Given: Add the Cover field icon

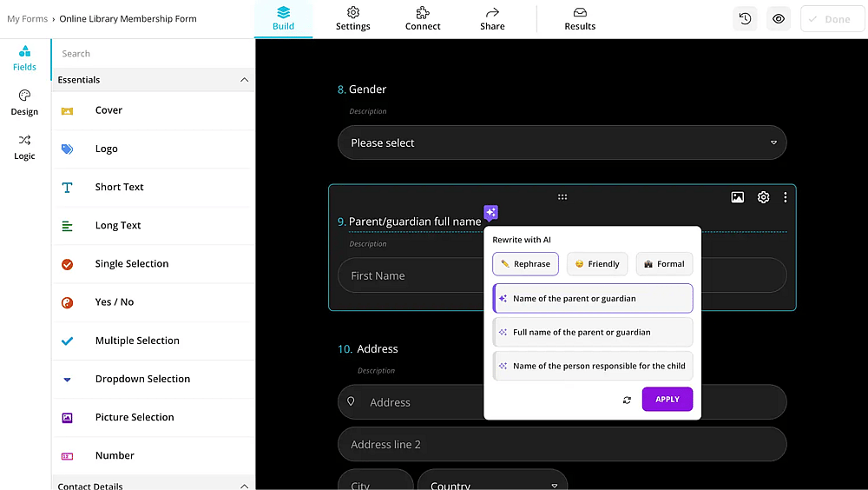Looking at the screenshot, I should point(67,111).
